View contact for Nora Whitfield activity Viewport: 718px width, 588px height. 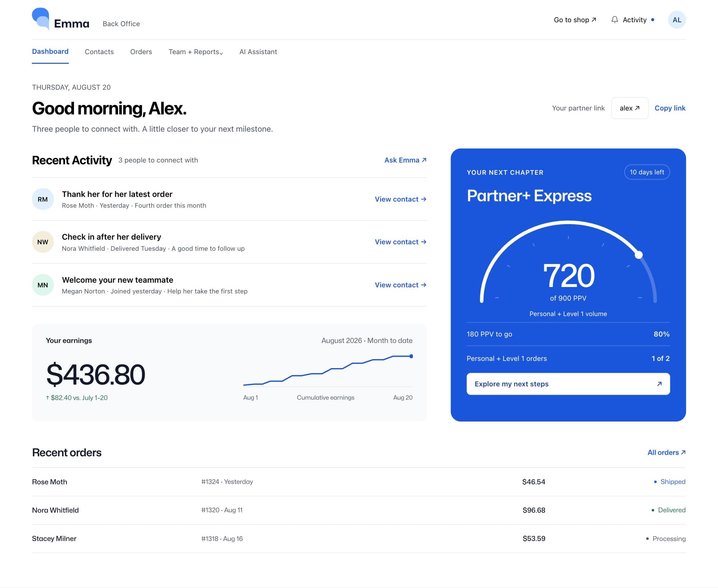point(401,242)
